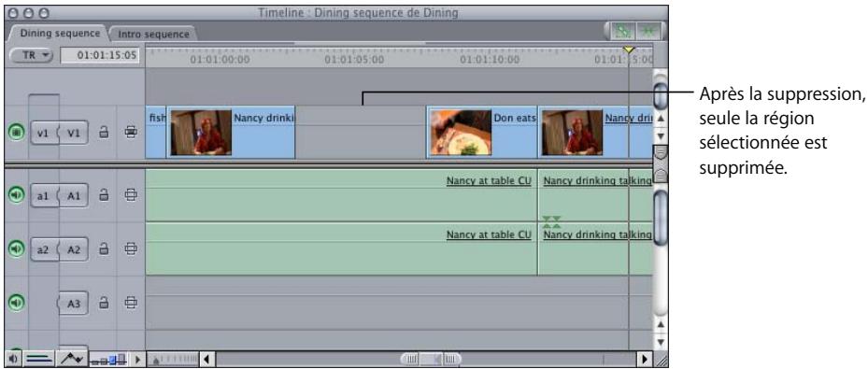Select the Don eats video clip
868x369 pixels.
tap(481, 133)
